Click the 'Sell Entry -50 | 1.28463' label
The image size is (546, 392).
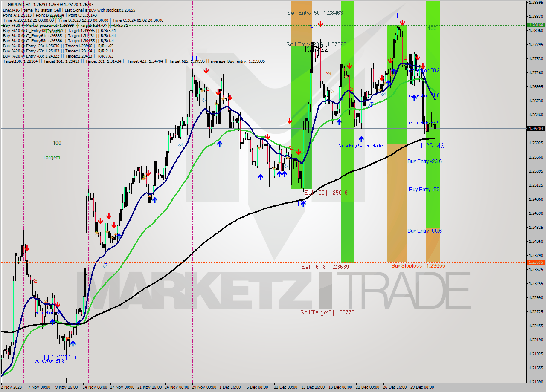[315, 13]
